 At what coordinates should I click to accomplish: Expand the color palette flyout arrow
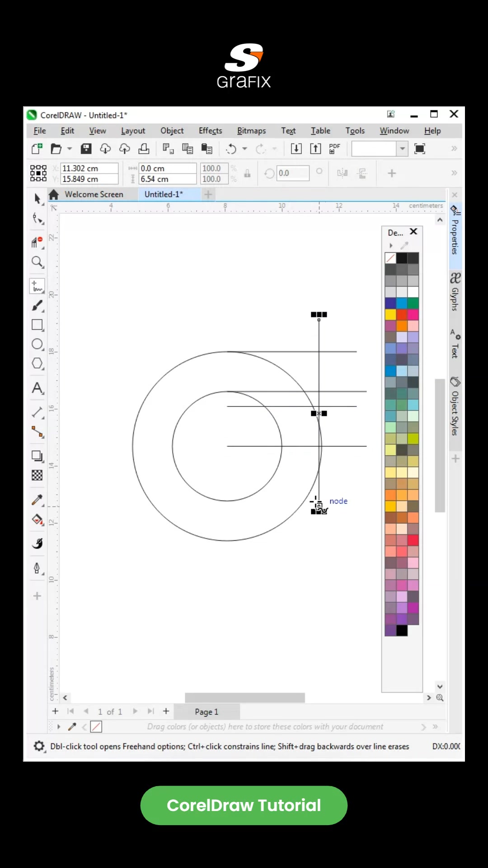391,245
